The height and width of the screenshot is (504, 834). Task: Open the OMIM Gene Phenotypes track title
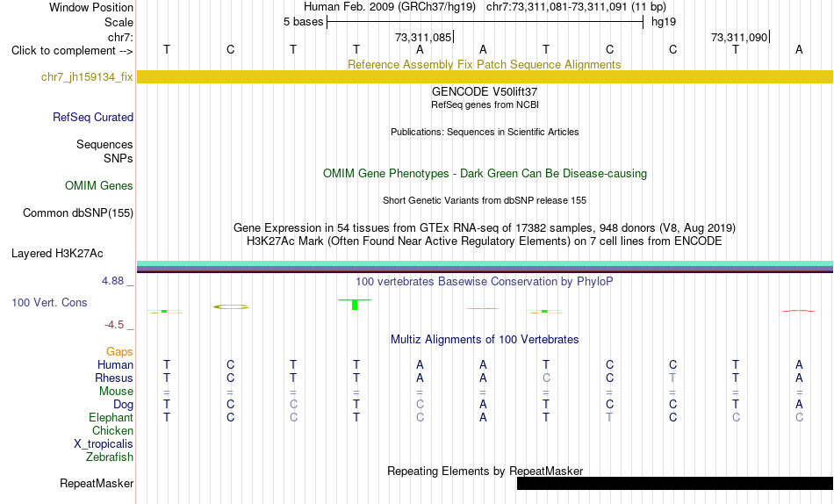(485, 174)
